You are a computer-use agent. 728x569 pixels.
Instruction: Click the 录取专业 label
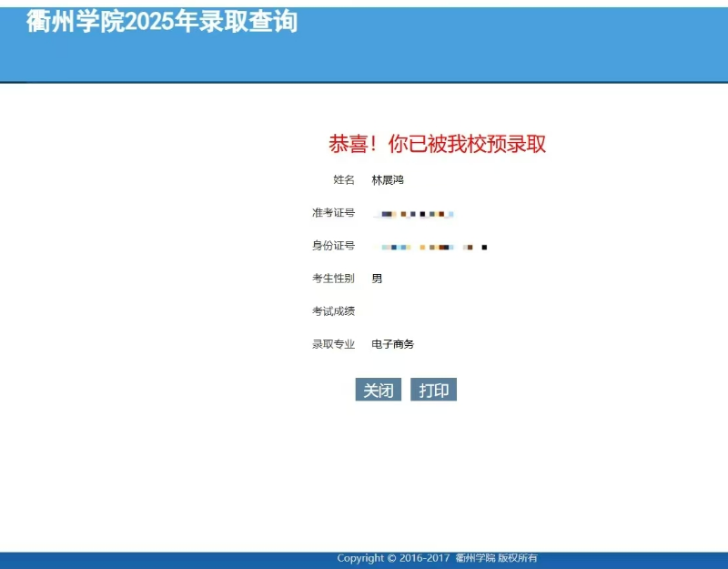[x=333, y=344]
